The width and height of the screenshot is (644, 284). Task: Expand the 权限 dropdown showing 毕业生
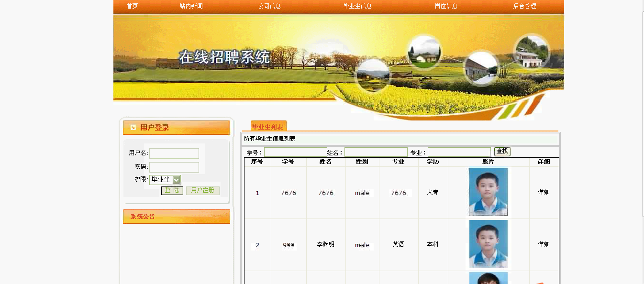[165, 180]
